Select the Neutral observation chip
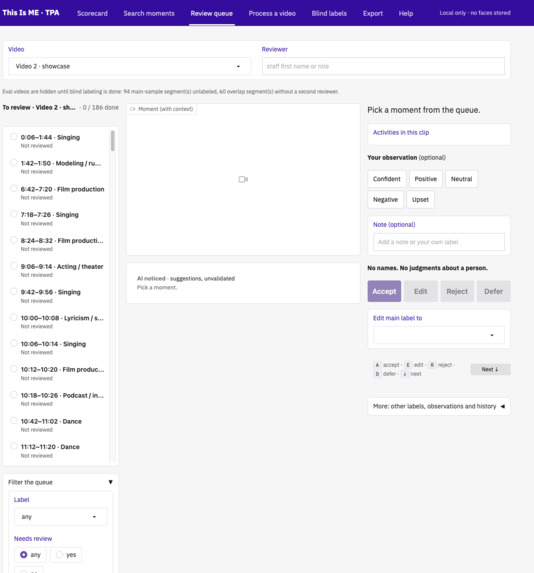 point(461,179)
